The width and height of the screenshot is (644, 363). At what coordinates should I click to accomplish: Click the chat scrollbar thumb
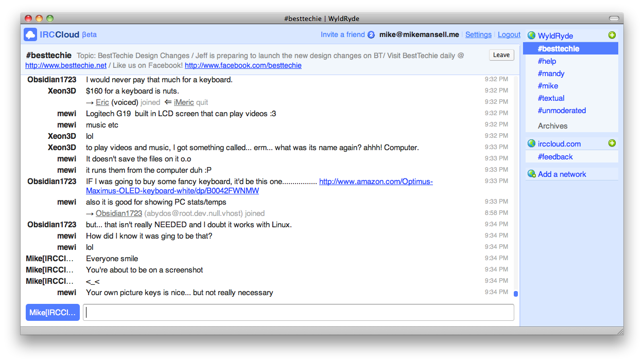516,294
